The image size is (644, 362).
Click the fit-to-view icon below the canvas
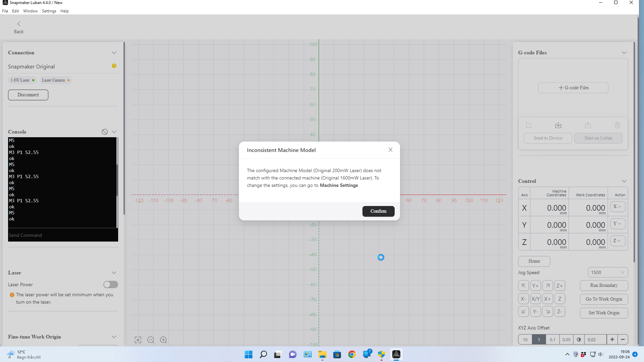click(138, 340)
